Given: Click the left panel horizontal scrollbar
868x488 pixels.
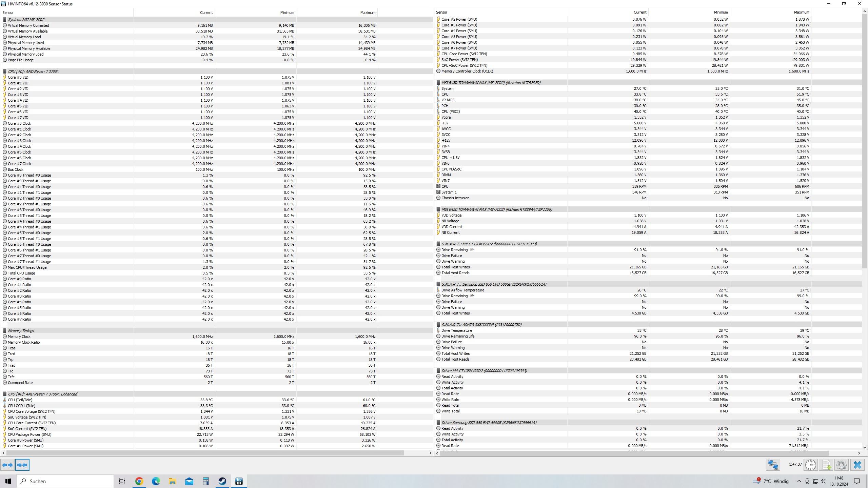Looking at the screenshot, I should pyautogui.click(x=205, y=453).
